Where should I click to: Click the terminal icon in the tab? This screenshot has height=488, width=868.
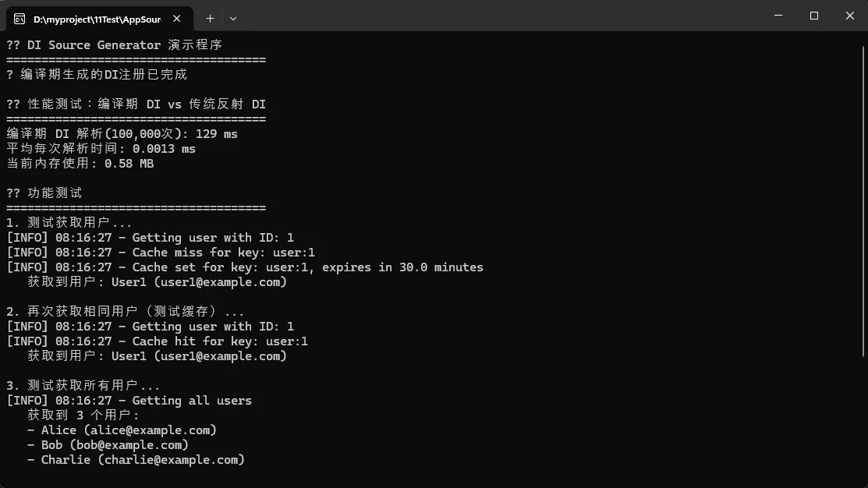19,18
